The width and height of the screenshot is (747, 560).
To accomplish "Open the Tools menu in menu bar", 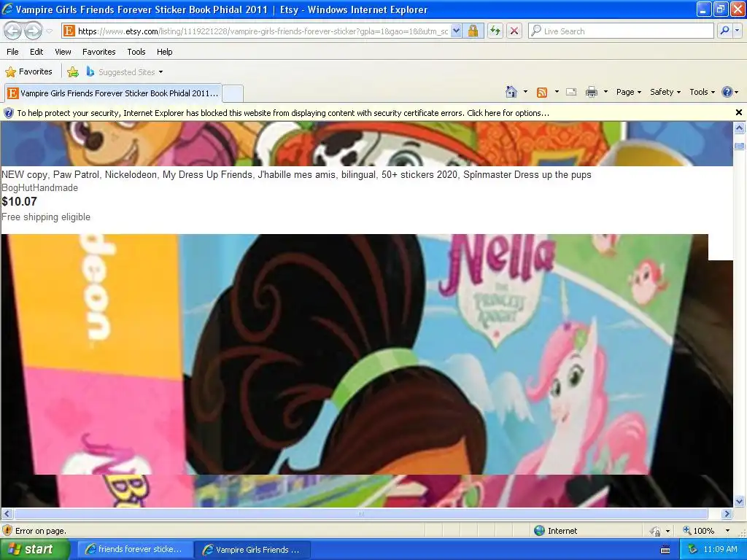I will pos(136,52).
